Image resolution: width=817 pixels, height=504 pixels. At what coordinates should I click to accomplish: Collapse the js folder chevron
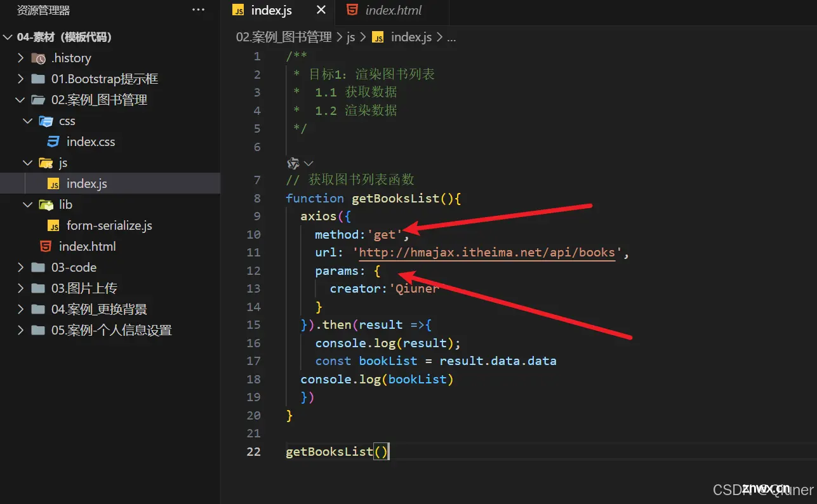tap(28, 162)
